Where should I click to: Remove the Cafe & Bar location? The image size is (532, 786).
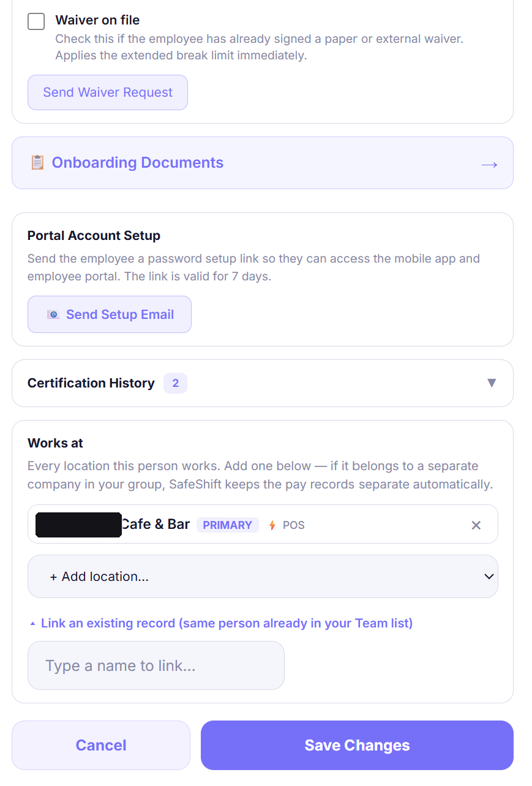coord(476,525)
